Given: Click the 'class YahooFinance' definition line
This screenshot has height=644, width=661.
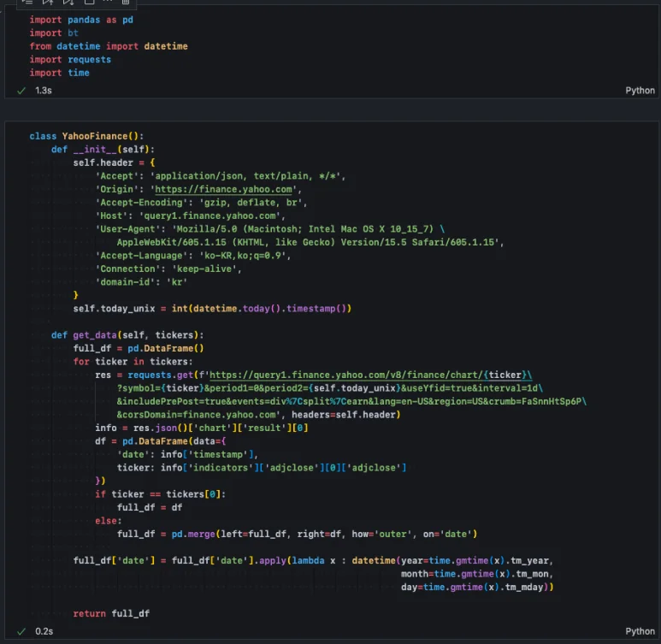Looking at the screenshot, I should (86, 136).
